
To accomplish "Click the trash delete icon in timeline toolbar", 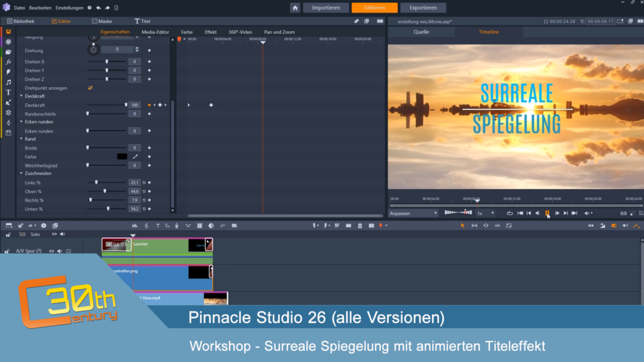I will [x=360, y=226].
